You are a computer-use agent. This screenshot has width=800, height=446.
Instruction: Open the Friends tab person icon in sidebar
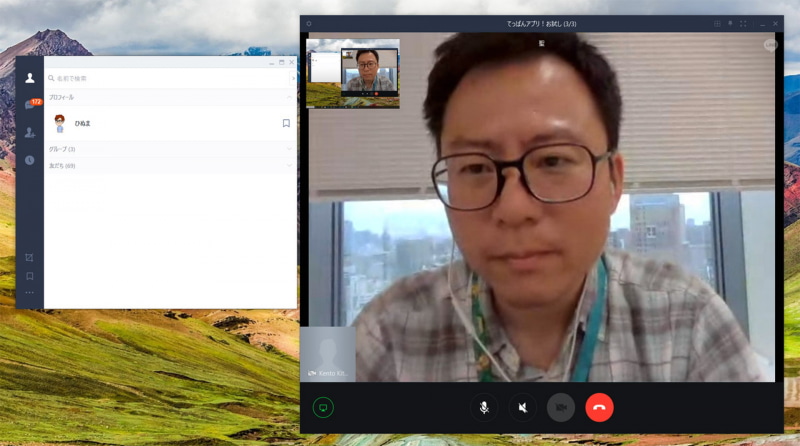coord(30,78)
